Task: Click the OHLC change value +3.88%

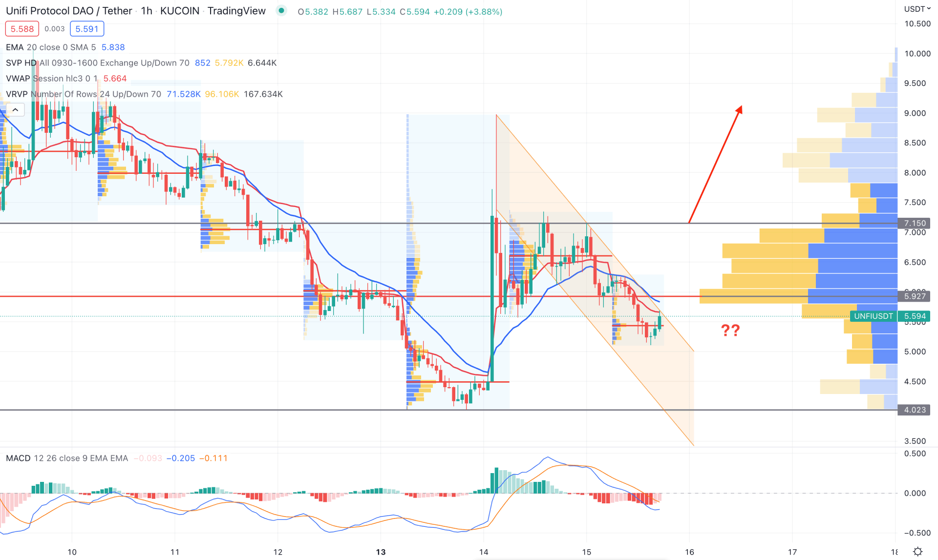Action: coord(484,12)
